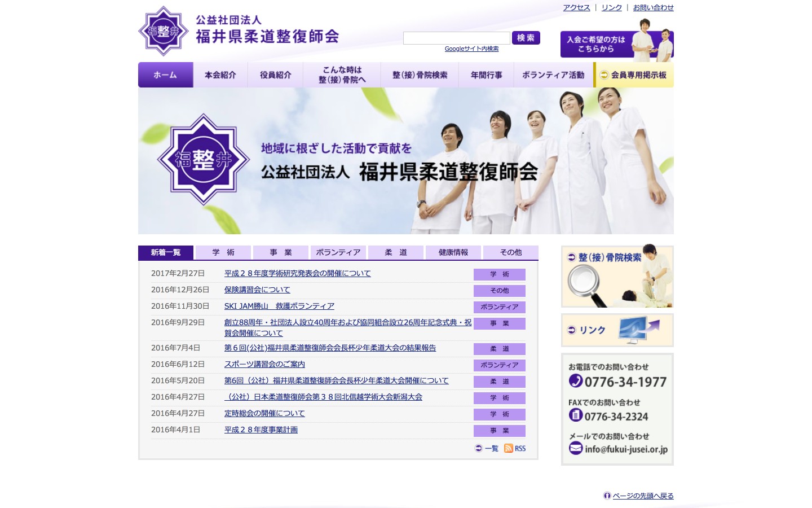This screenshot has width=812, height=508.
Task: Open the アクセス link at top
Action: (x=576, y=7)
